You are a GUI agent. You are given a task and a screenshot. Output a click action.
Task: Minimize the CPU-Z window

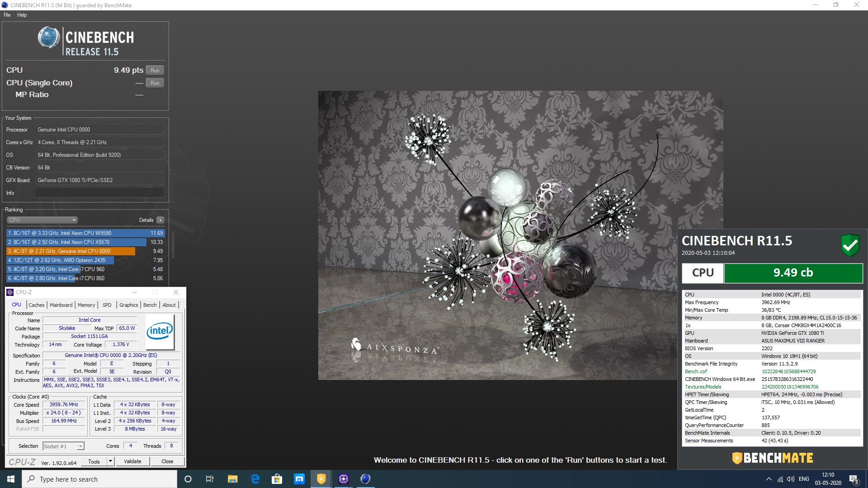pos(134,292)
